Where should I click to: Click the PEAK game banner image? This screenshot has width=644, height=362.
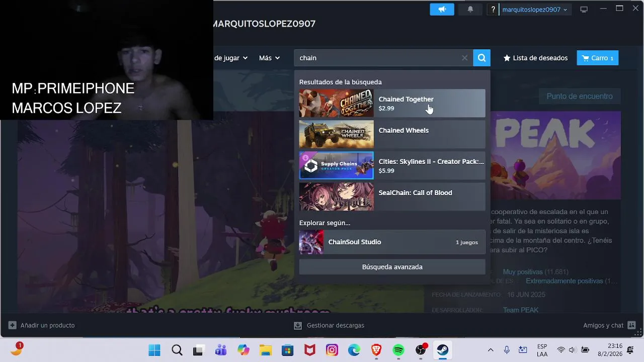click(555, 155)
